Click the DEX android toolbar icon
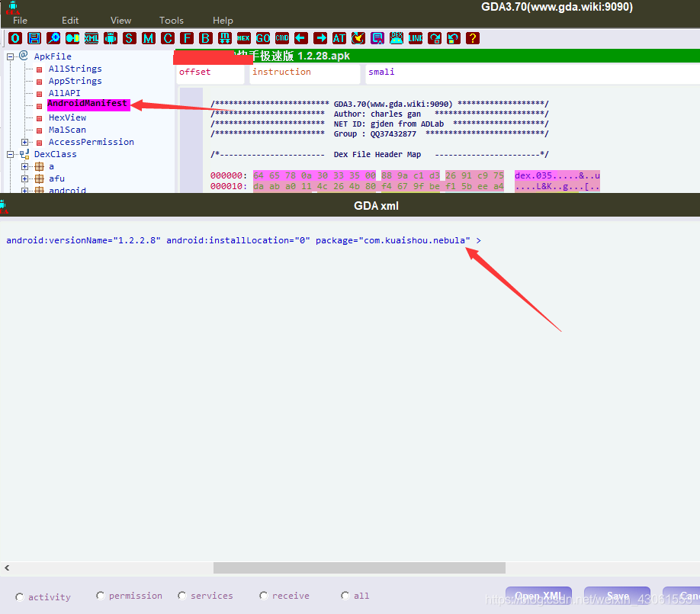Viewport: 700px width, 614px height. (x=397, y=38)
